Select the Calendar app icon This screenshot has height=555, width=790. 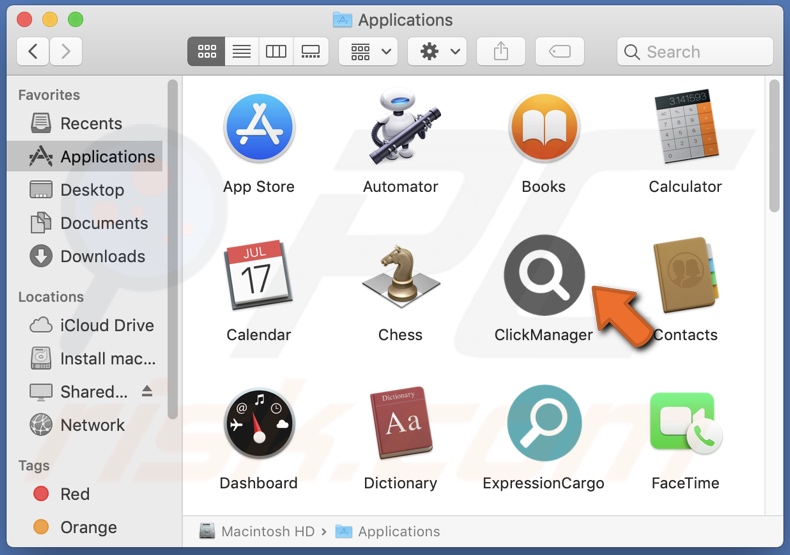(259, 274)
